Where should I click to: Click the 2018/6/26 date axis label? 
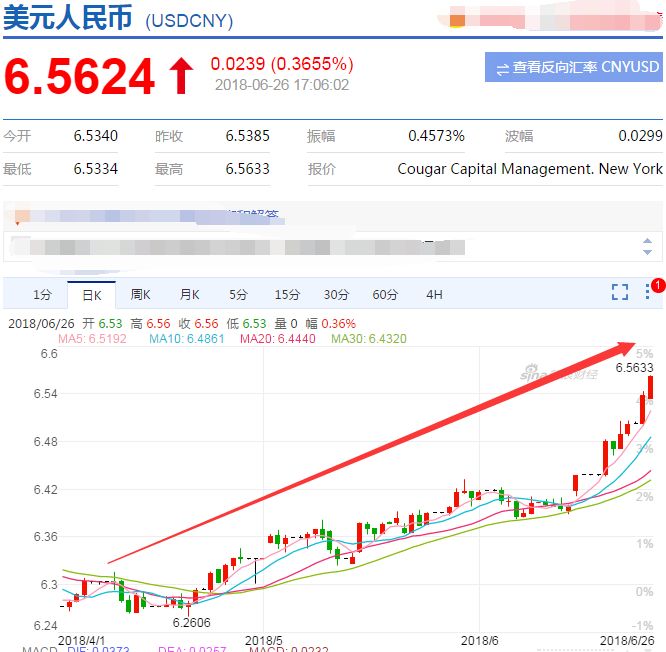(626, 641)
